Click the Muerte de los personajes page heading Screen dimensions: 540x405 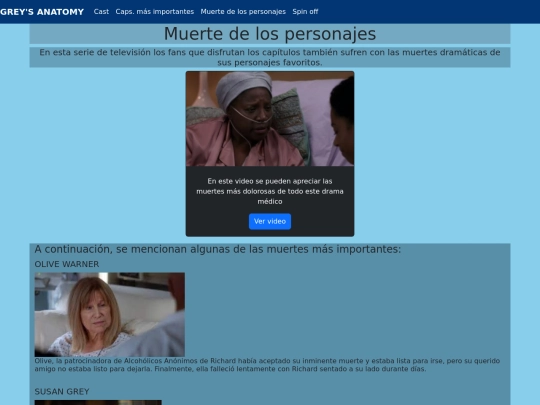pos(270,34)
